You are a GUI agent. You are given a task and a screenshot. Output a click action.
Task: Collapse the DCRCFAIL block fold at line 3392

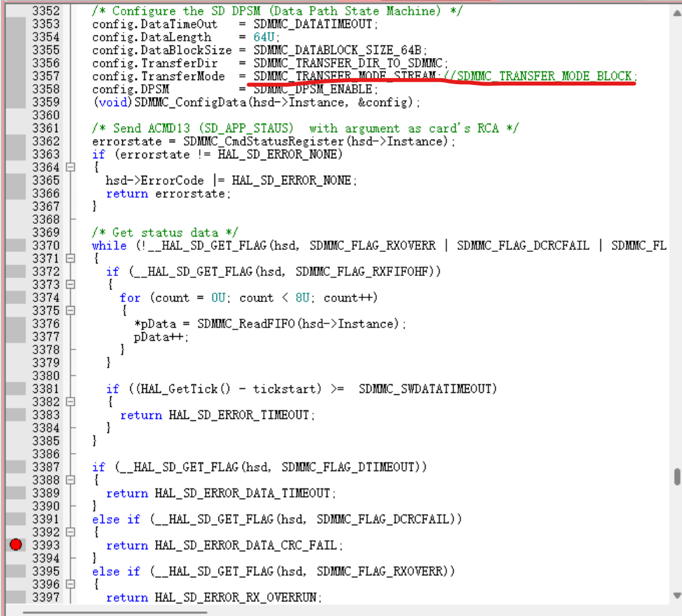[x=70, y=532]
